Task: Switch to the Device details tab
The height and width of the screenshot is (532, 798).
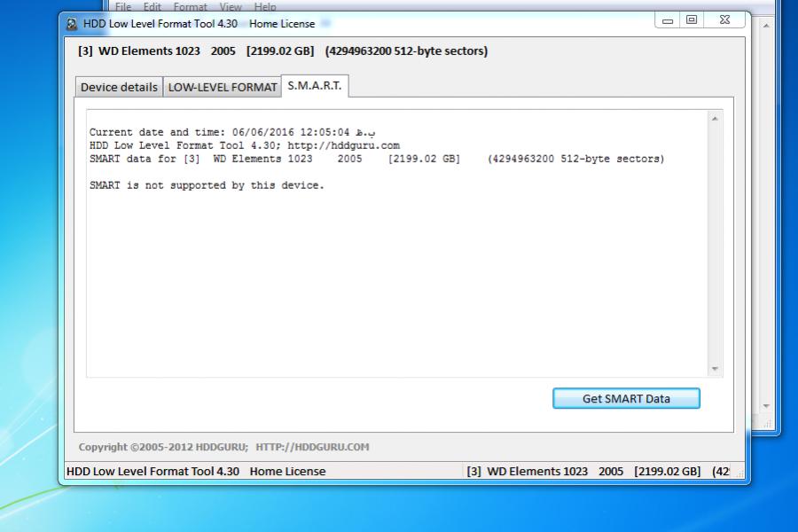Action: point(119,87)
